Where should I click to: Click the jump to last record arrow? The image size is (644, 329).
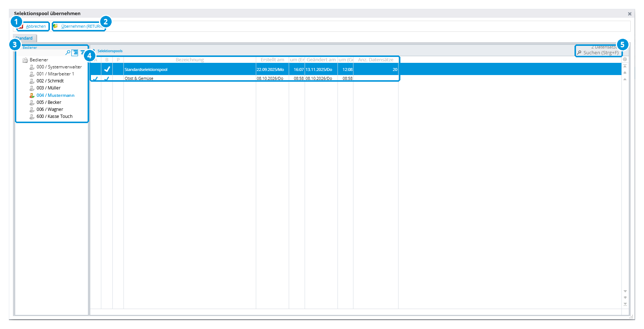[x=625, y=304]
